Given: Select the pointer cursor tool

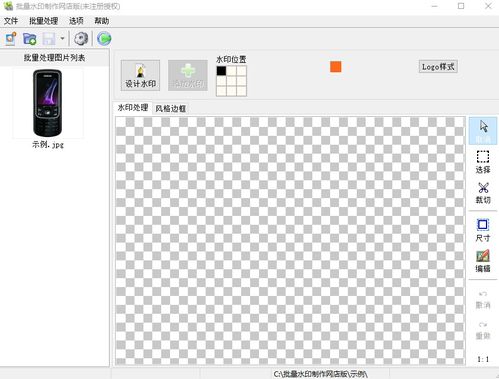Looking at the screenshot, I should point(483,131).
